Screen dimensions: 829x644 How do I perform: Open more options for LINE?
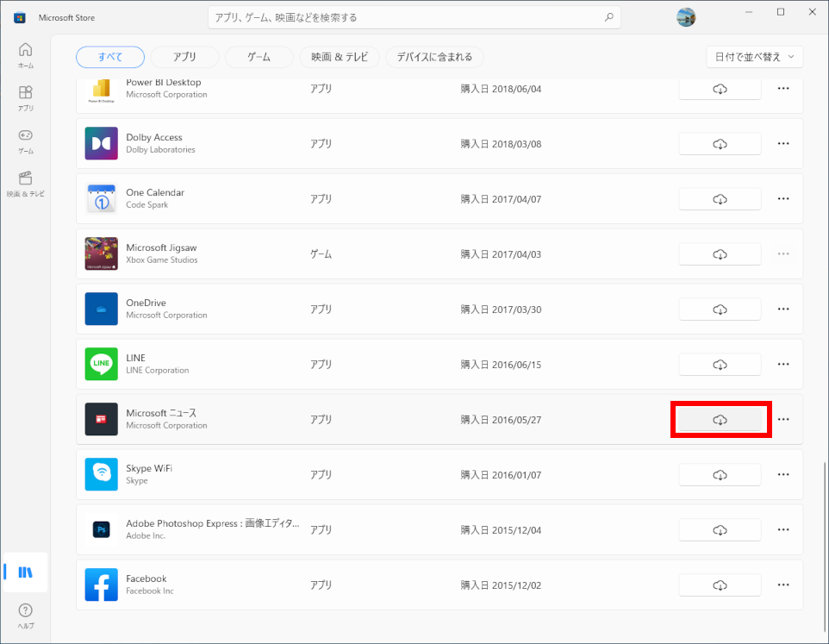coord(783,365)
